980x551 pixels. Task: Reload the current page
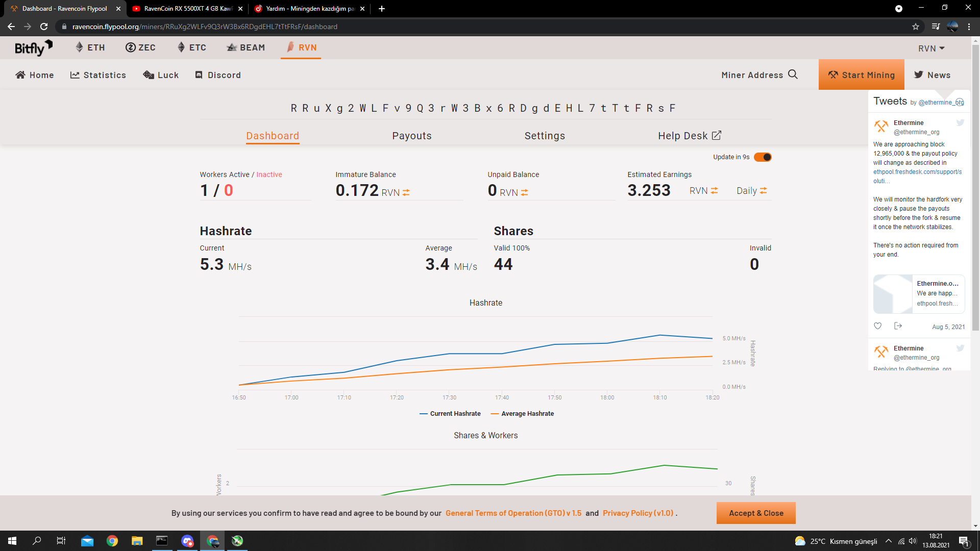(x=44, y=27)
